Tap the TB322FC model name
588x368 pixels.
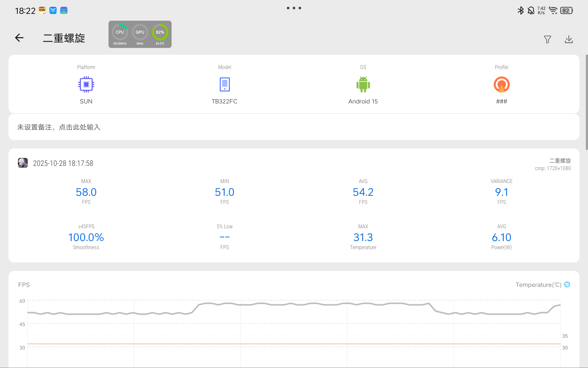[225, 101]
